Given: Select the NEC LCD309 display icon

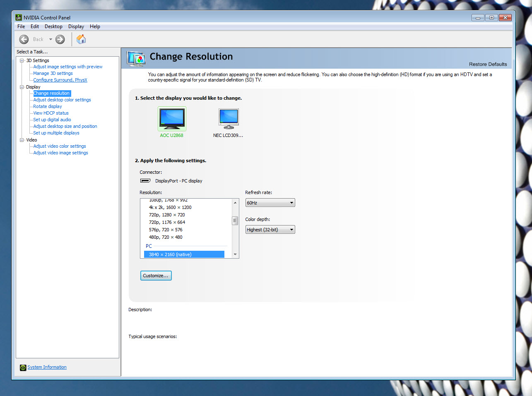Looking at the screenshot, I should click(x=229, y=119).
